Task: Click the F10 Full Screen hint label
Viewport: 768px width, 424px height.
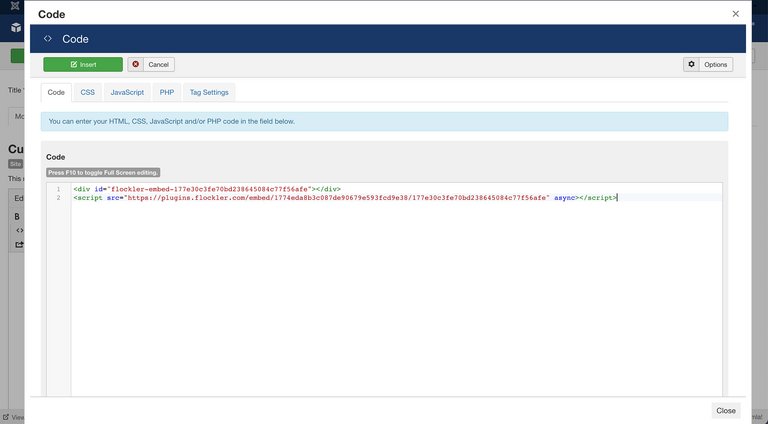Action: (x=103, y=172)
